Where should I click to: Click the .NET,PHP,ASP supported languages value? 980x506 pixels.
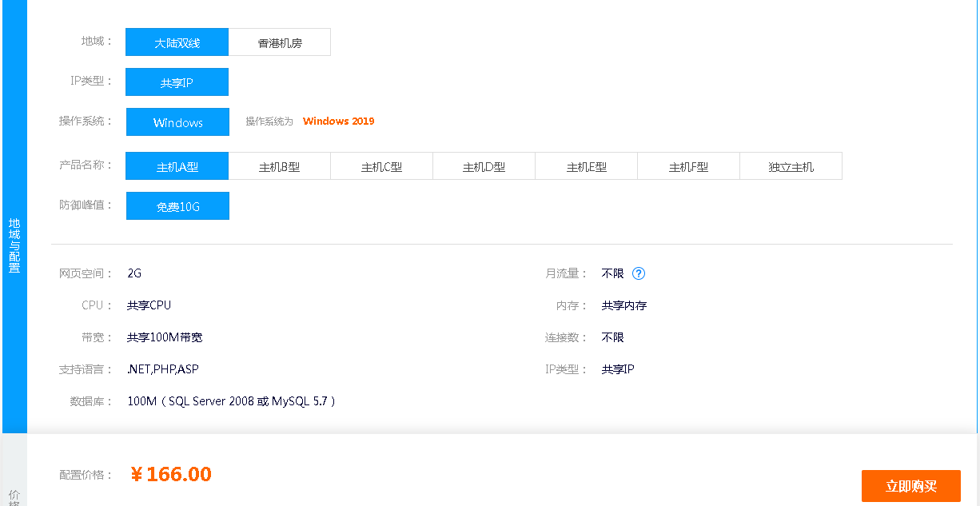click(x=163, y=369)
